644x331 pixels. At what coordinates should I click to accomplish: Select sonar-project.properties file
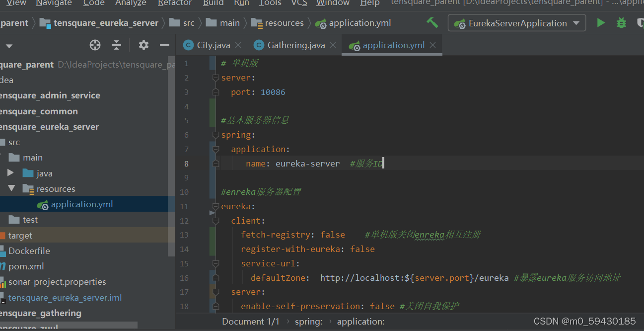[x=53, y=282]
